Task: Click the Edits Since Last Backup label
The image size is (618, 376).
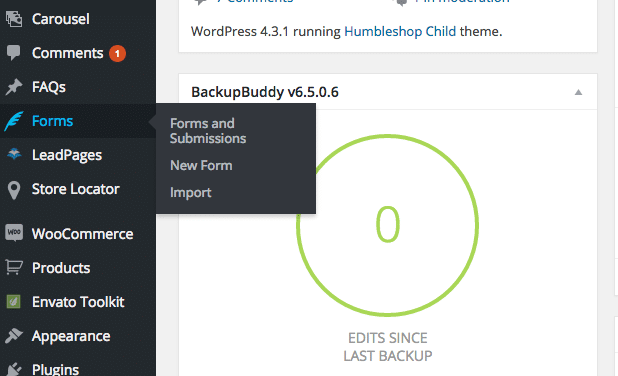Action: (388, 347)
